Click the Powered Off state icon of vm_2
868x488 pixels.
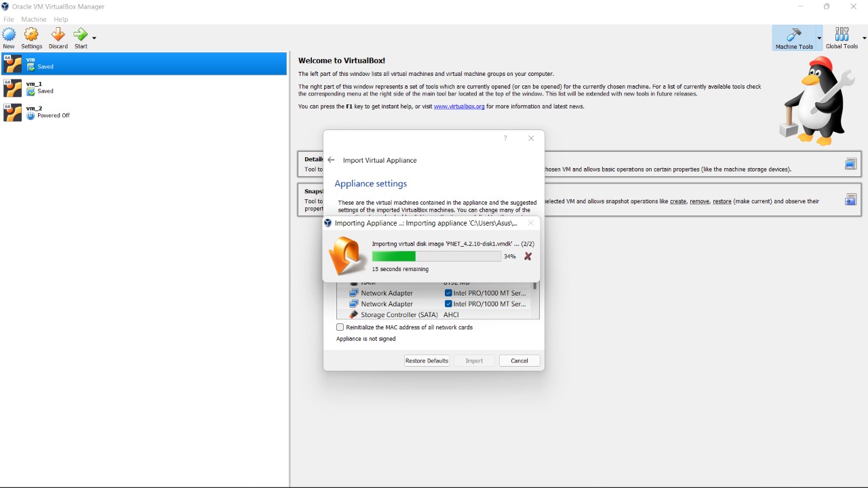click(31, 117)
